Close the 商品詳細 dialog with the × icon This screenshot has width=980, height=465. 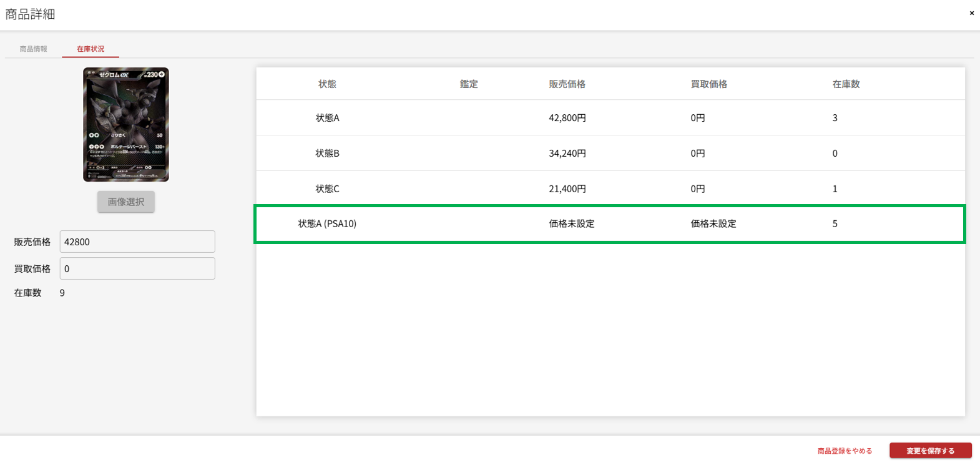pyautogui.click(x=971, y=13)
